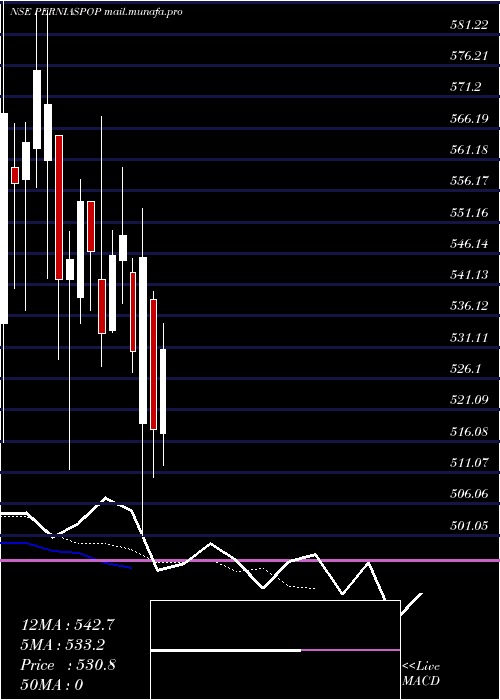Click the MACD indicator box
500x700 pixels.
click(275, 650)
